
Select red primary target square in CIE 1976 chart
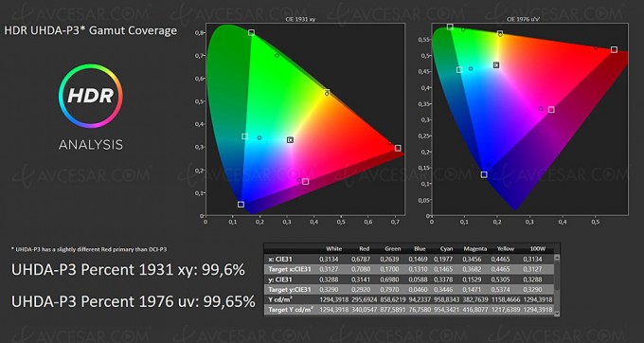click(614, 49)
